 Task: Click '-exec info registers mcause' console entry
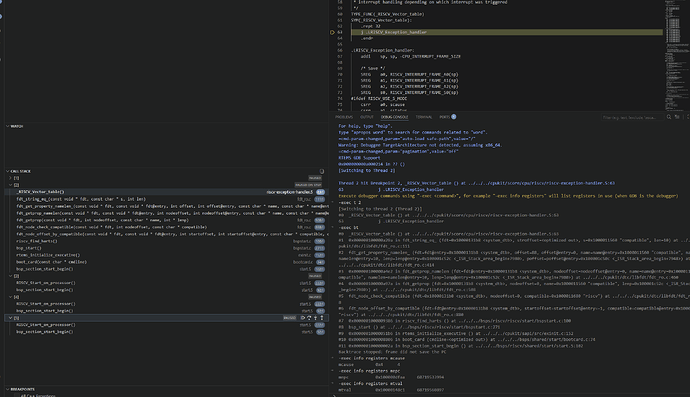pos(371,358)
